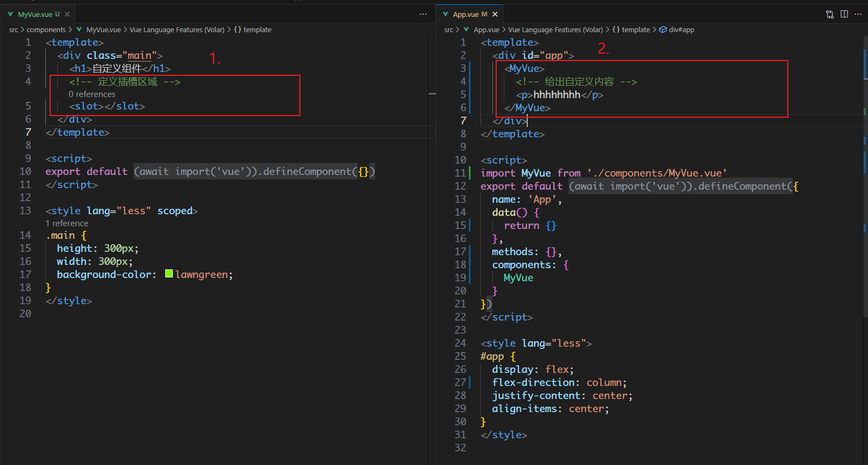Image resolution: width=868 pixels, height=465 pixels.
Task: Click 'flex-direction: column;' line in App.vue
Action: tap(559, 382)
